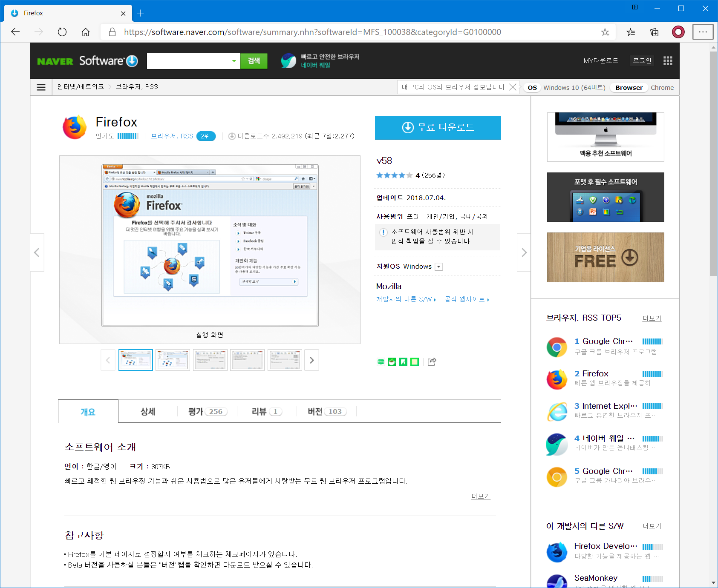Open the hamburger category menu
Screen dimensions: 718x588
coord(41,87)
